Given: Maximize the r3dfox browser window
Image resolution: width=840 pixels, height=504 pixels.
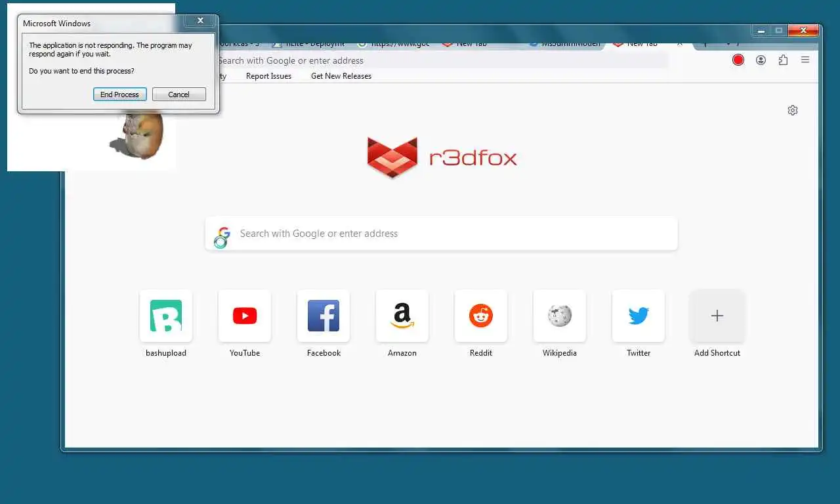Looking at the screenshot, I should (x=779, y=30).
